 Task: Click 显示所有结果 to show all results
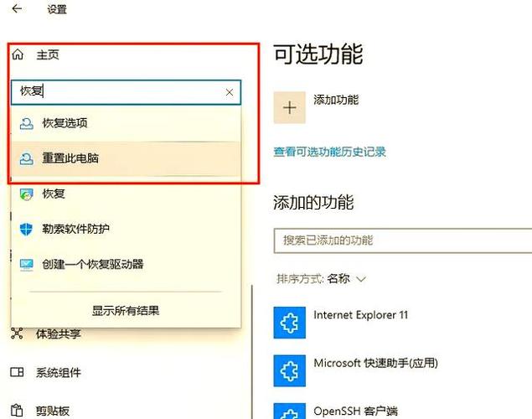(126, 310)
